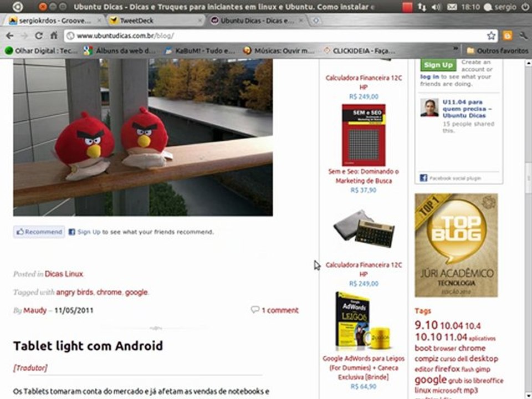Screen dimensions: 532x399
Task: Click the SEM e SEO book cover
Action: point(364,135)
